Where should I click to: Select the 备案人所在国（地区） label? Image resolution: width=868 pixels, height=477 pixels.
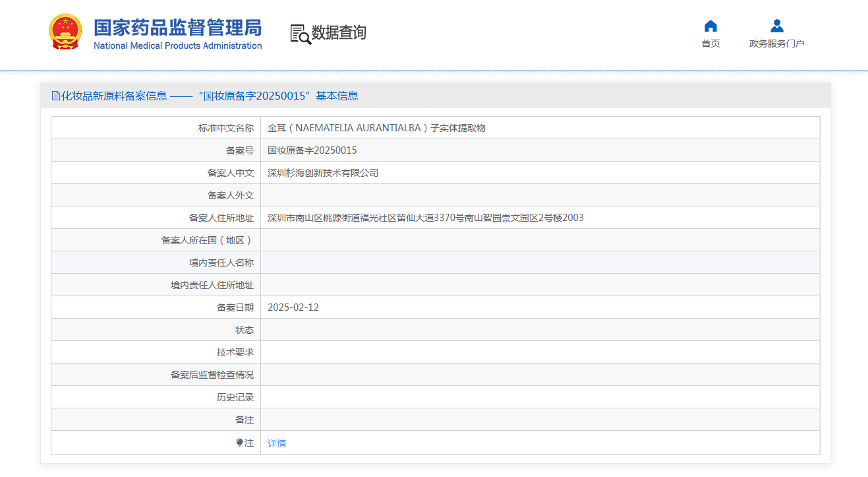[x=208, y=240]
